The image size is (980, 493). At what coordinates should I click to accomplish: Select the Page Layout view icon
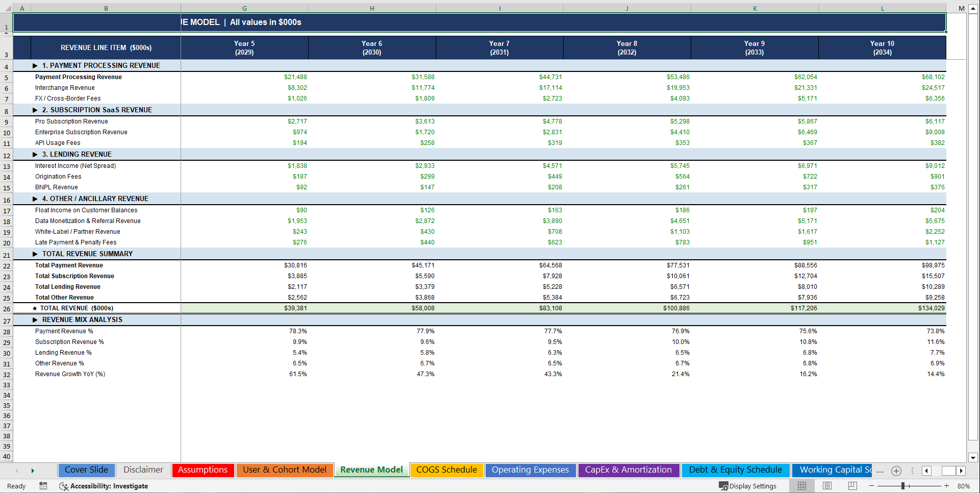(827, 486)
